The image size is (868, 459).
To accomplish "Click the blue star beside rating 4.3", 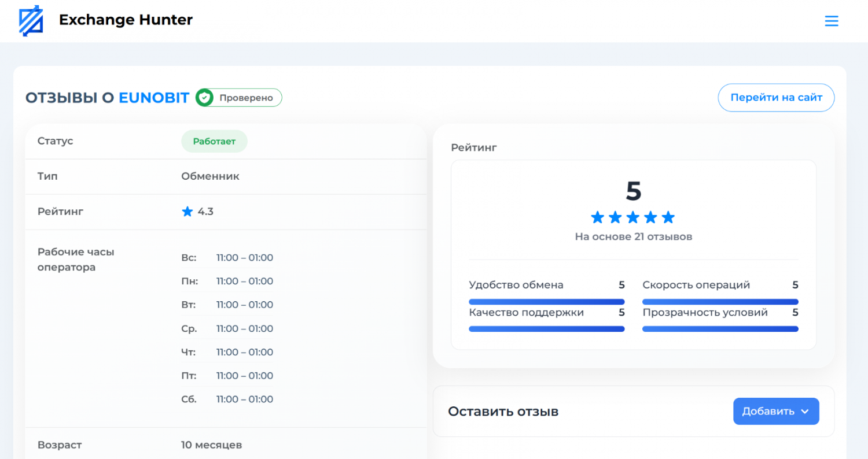I will tap(187, 212).
